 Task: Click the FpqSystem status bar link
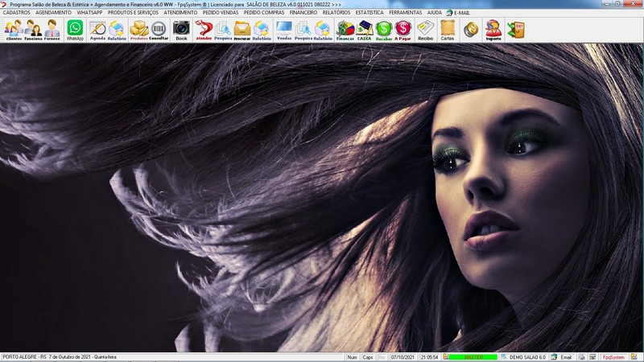point(614,357)
